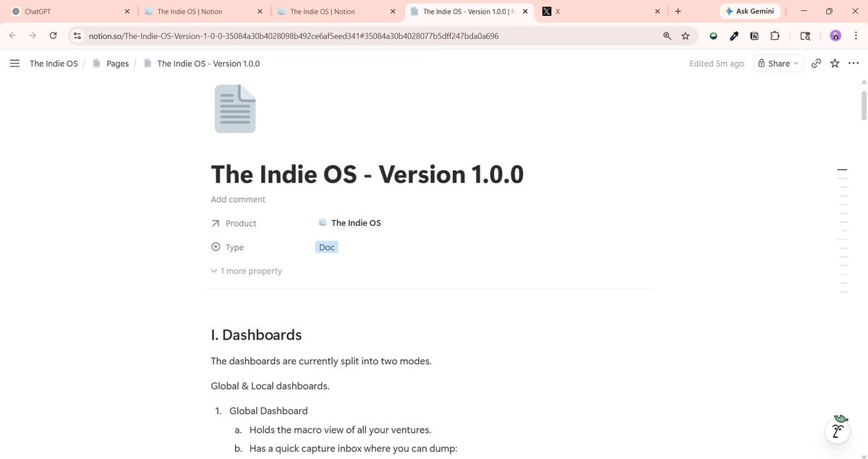This screenshot has width=868, height=459.
Task: Click the Global & Local dashboards text
Action: pyautogui.click(x=270, y=386)
